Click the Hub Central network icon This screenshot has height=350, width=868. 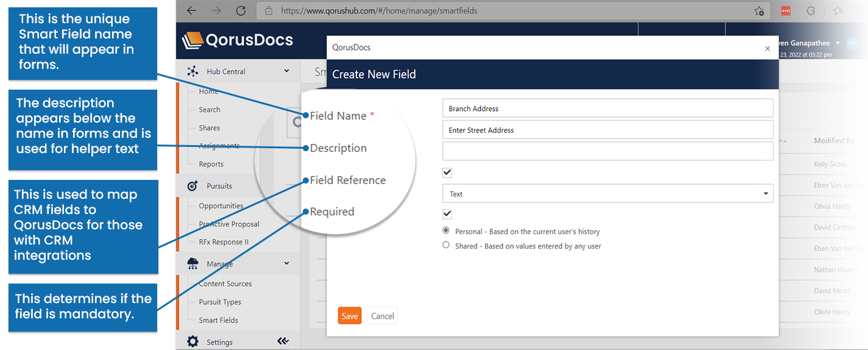192,71
